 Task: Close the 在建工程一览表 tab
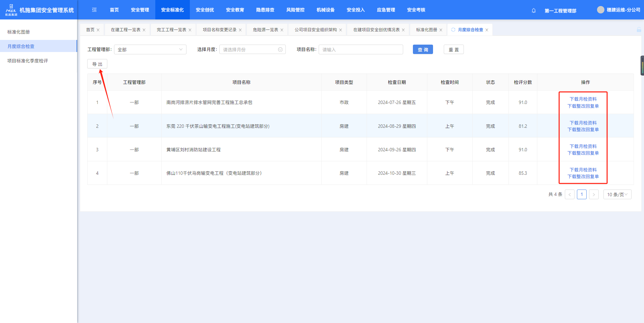[x=144, y=30]
